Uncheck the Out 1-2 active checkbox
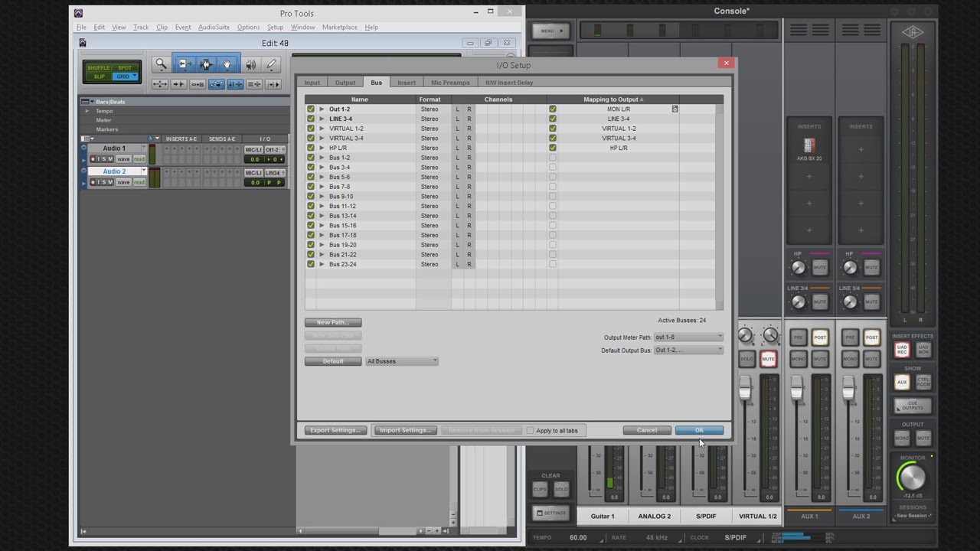980x551 pixels. 311,109
